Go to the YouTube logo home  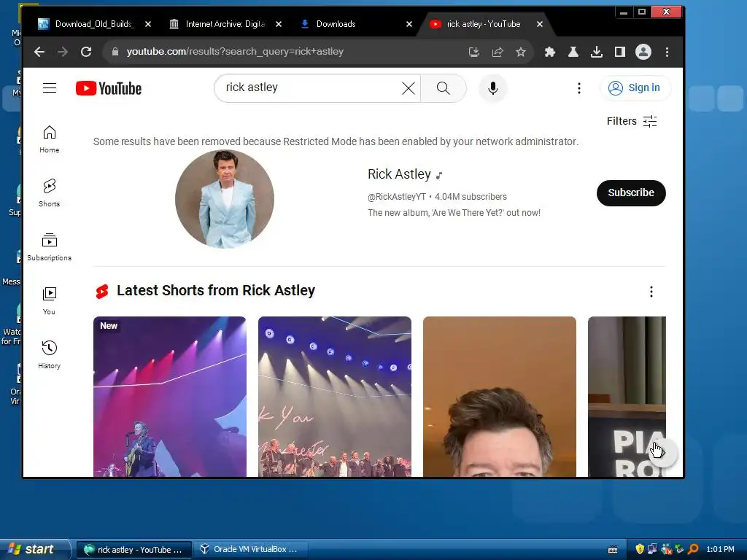coord(109,88)
